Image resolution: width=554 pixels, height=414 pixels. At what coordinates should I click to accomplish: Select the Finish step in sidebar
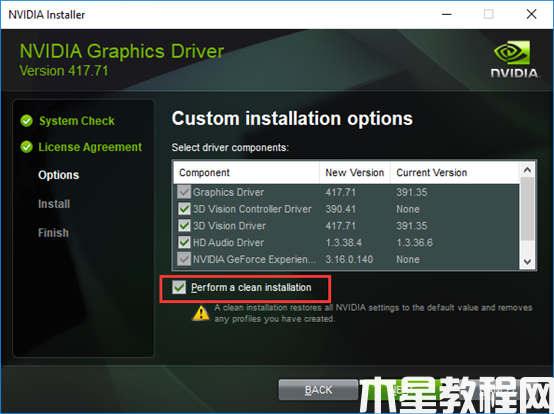53,233
